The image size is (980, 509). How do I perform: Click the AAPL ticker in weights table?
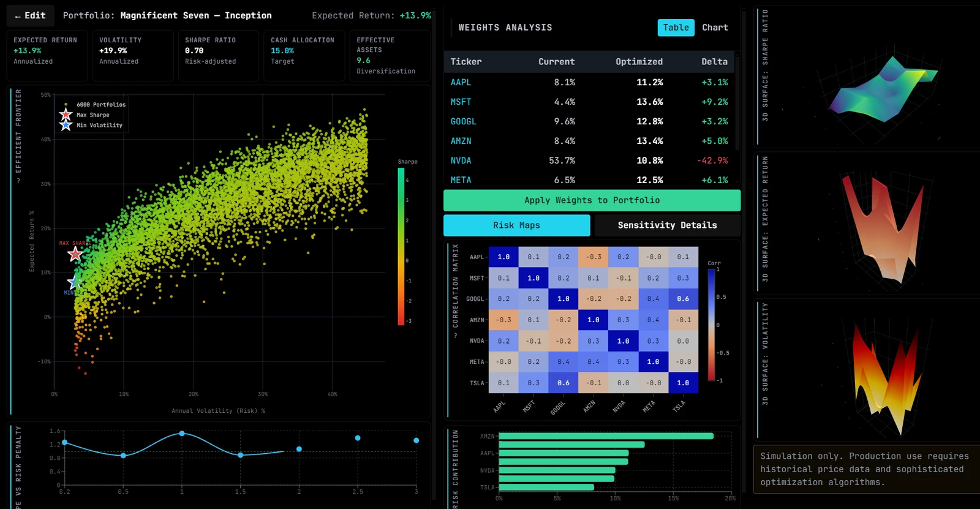point(461,82)
